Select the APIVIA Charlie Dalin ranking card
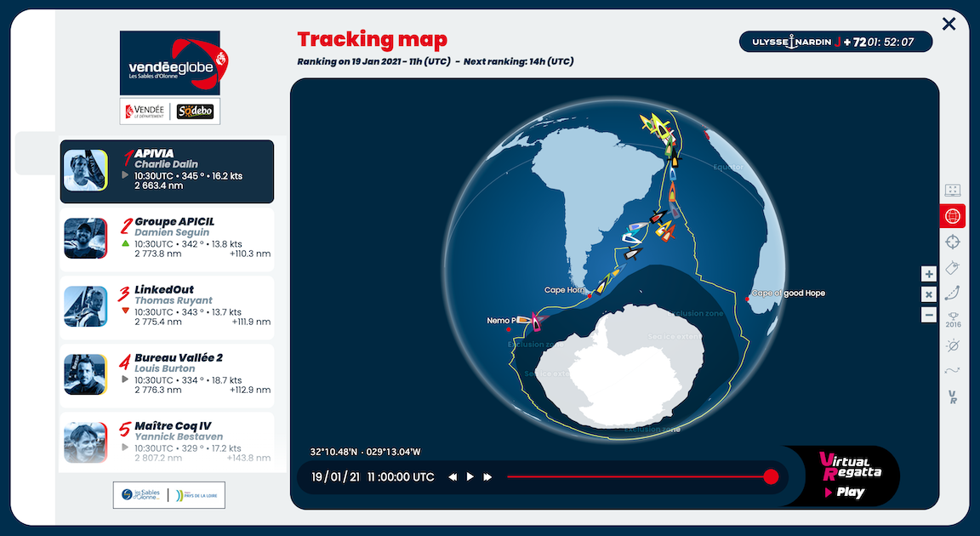The height and width of the screenshot is (536, 980). coord(167,171)
